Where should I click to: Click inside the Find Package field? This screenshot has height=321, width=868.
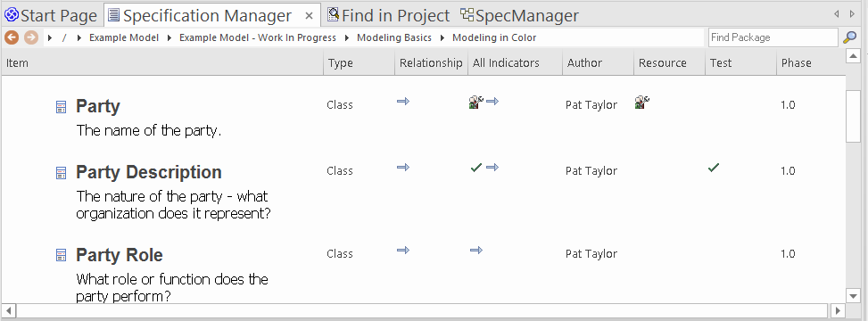coord(773,37)
